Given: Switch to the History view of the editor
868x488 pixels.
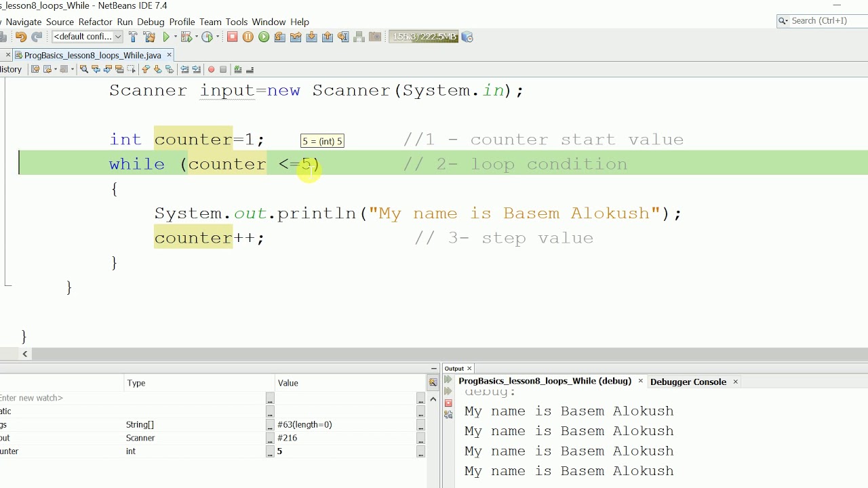Looking at the screenshot, I should (x=11, y=69).
